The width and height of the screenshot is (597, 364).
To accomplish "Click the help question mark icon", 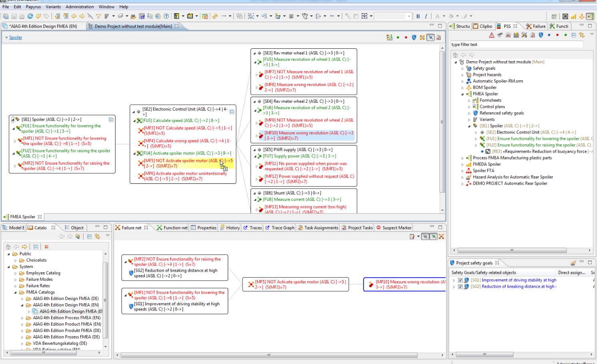I will [166, 16].
